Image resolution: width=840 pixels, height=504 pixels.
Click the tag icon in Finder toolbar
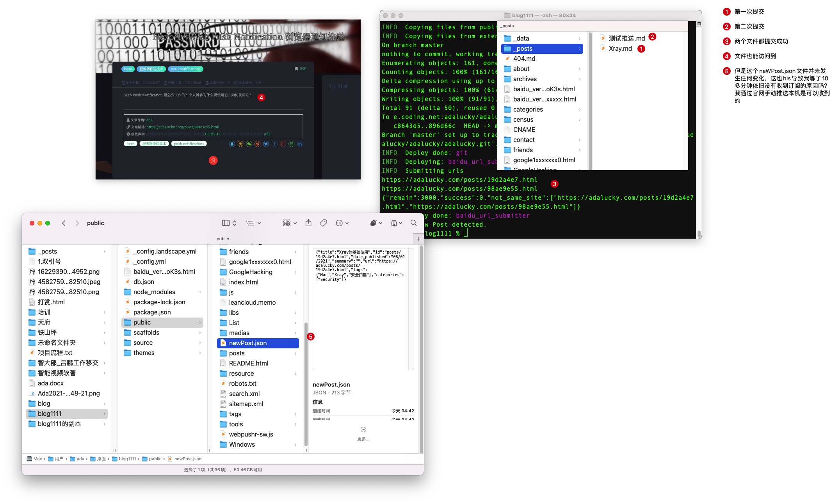[323, 223]
